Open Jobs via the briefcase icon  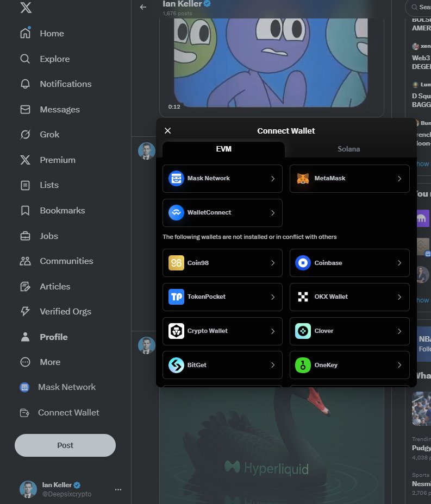[25, 236]
